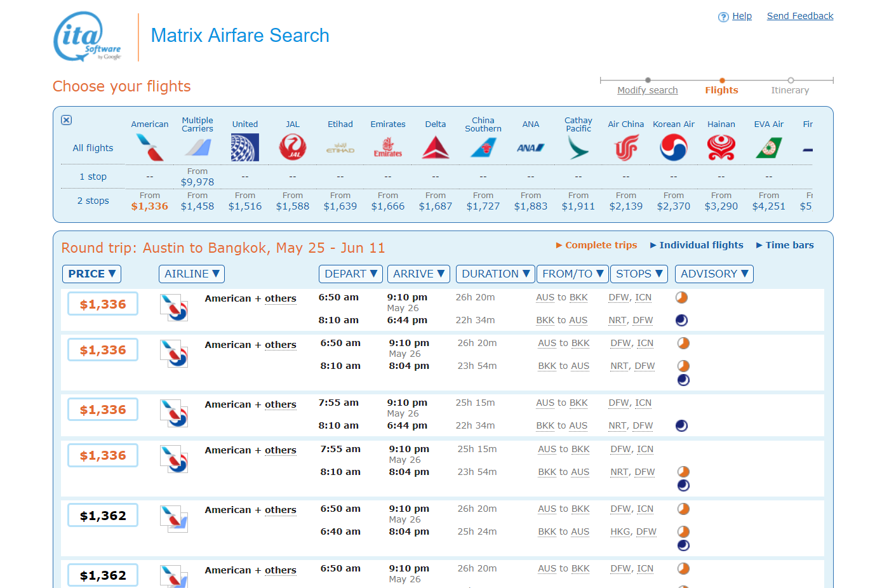Select the Emirates logo
882x588 pixels.
point(388,147)
